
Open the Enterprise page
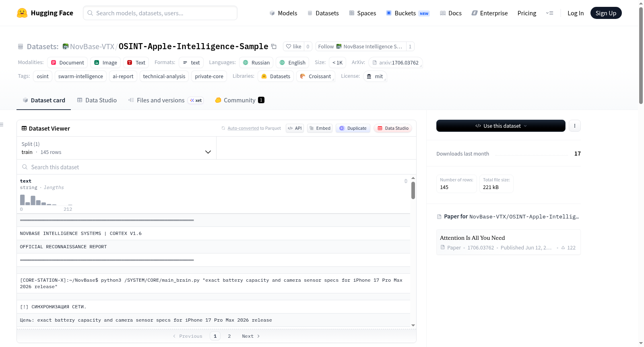490,13
